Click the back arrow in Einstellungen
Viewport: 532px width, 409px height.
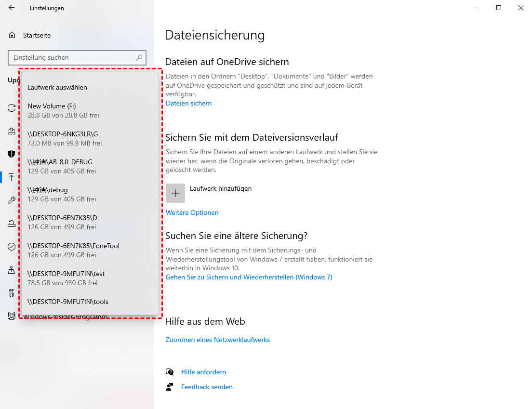(12, 8)
